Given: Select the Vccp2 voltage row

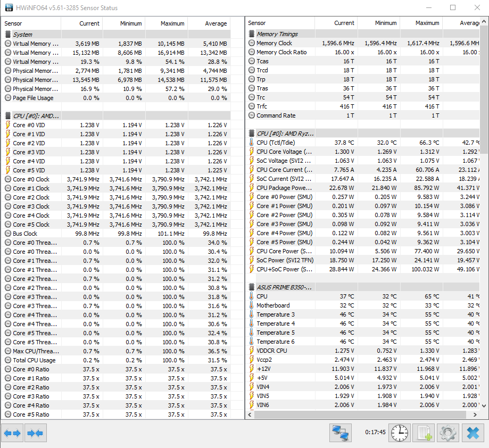Looking at the screenshot, I should pyautogui.click(x=363, y=360).
